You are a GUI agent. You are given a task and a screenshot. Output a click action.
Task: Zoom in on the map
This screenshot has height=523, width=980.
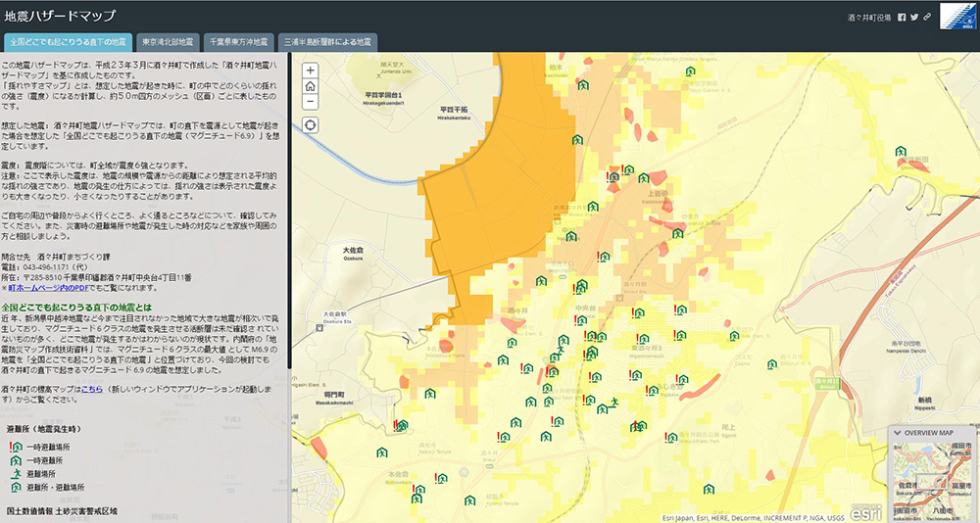[x=311, y=71]
